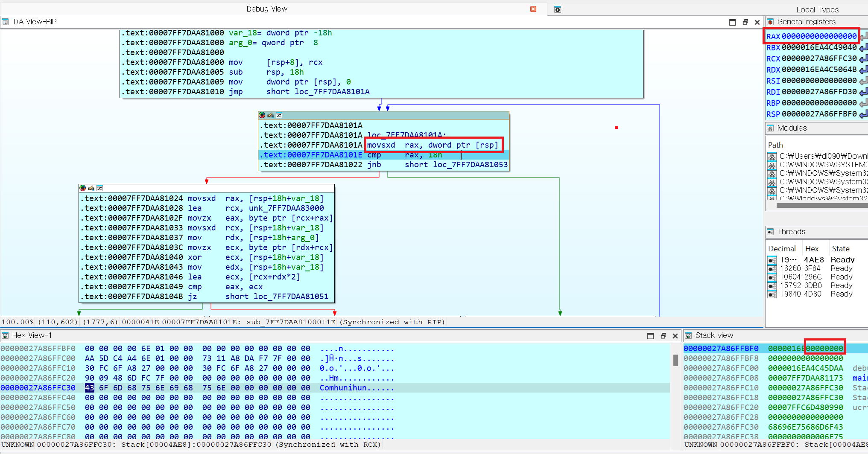
Task: Jump to address in RAX using its arrow
Action: tap(863, 36)
